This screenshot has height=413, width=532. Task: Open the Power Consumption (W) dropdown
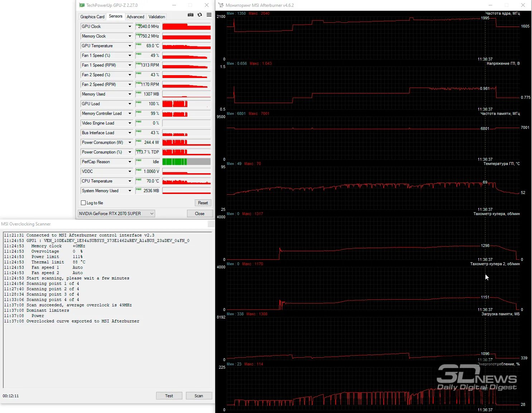pos(130,142)
